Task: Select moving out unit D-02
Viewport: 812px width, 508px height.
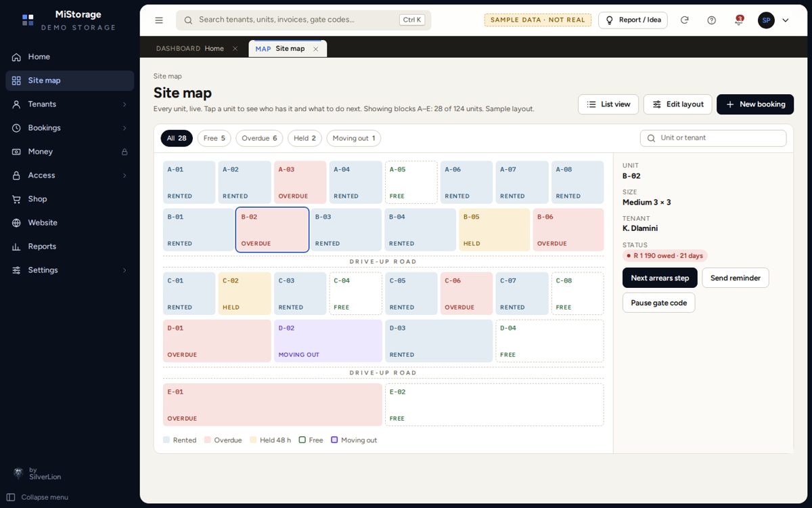Action: 328,341
